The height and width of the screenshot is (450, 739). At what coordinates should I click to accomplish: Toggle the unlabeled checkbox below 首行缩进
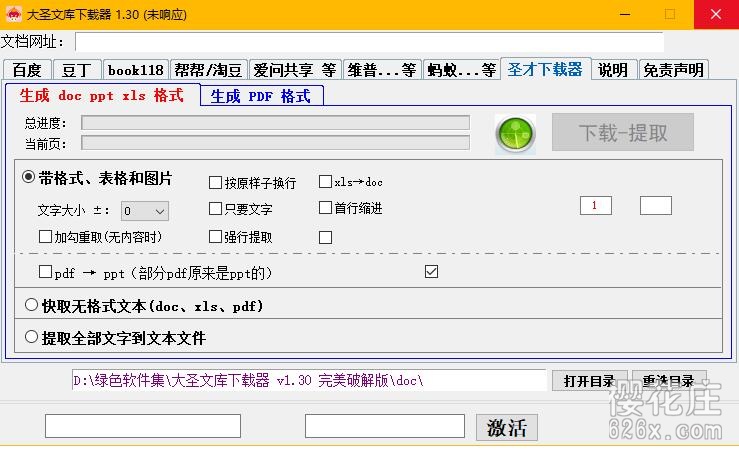[325, 237]
